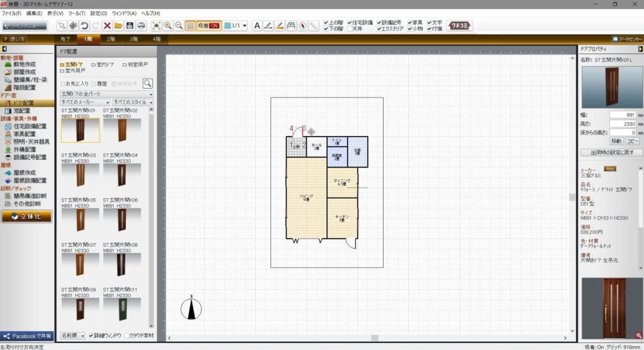Click the undo arrow icon
The width and height of the screenshot is (644, 350).
(84, 26)
